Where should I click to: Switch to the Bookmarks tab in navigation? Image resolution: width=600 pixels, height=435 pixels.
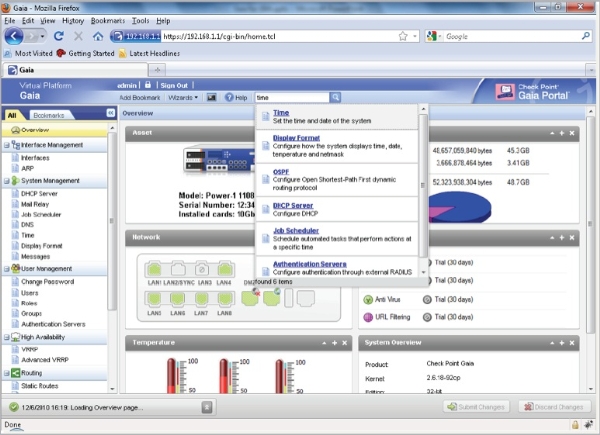(49, 115)
